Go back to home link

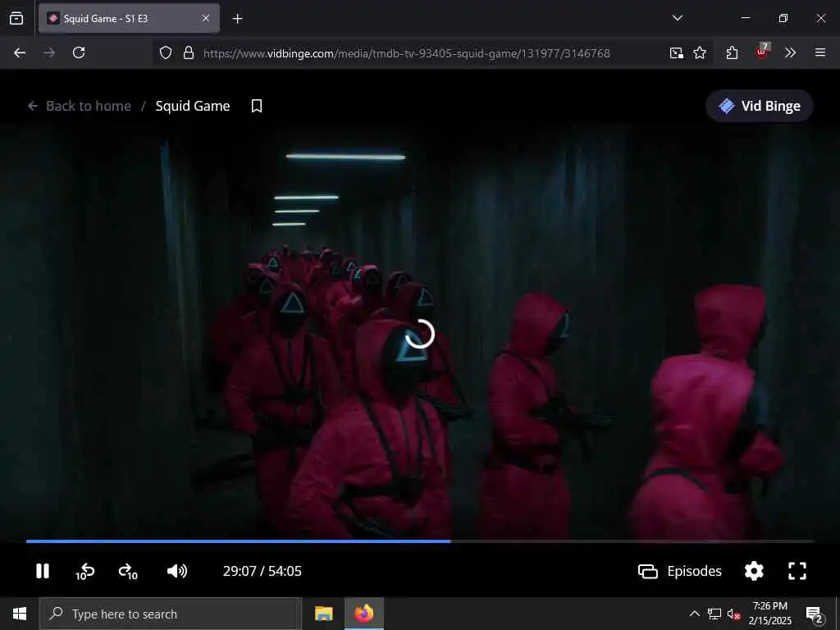coord(80,106)
